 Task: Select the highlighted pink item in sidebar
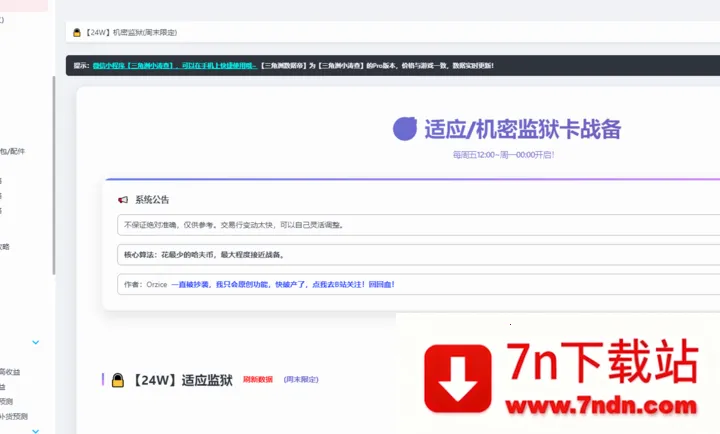(24, 5)
